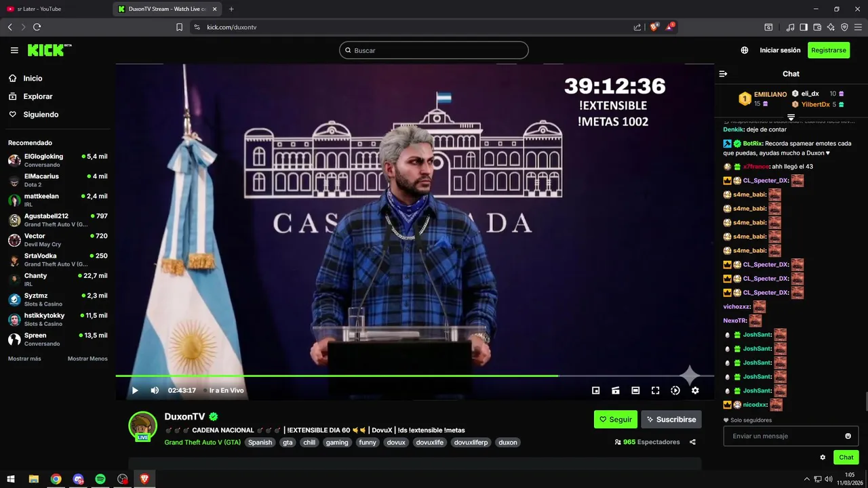Open the Kick hamburger menu
868x488 pixels.
tap(14, 50)
